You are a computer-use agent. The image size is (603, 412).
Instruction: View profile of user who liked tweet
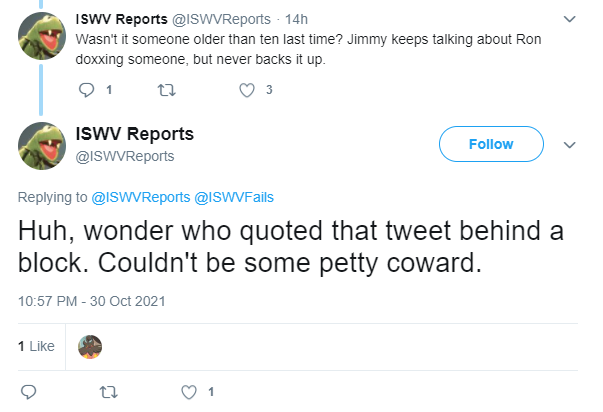[x=90, y=347]
